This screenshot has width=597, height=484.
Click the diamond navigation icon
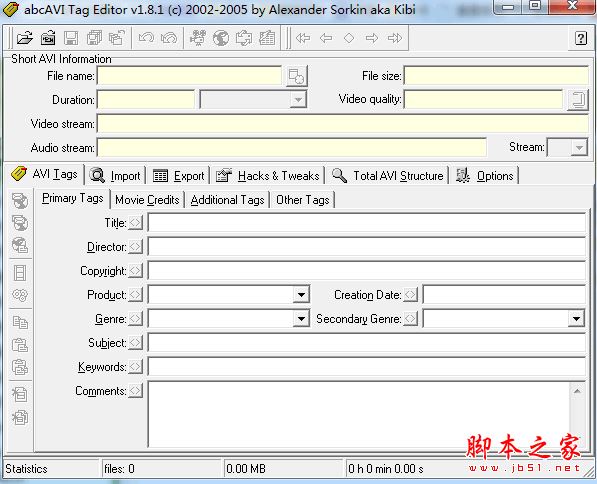[x=349, y=38]
